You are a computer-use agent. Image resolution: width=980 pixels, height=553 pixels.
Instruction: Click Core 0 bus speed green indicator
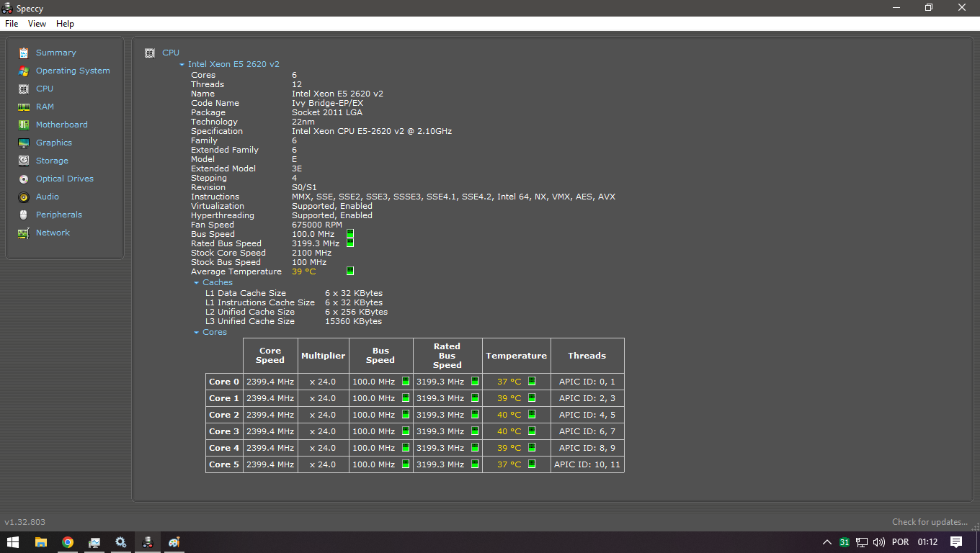pos(406,382)
